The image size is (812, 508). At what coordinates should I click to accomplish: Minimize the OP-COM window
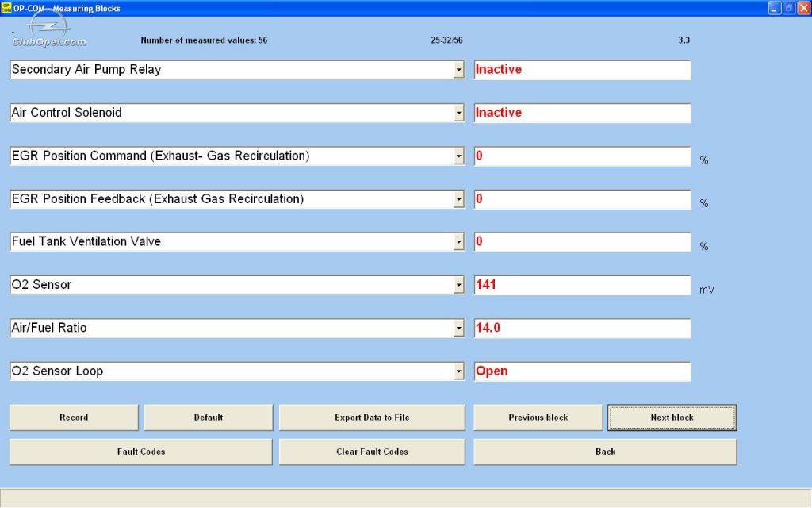[774, 8]
